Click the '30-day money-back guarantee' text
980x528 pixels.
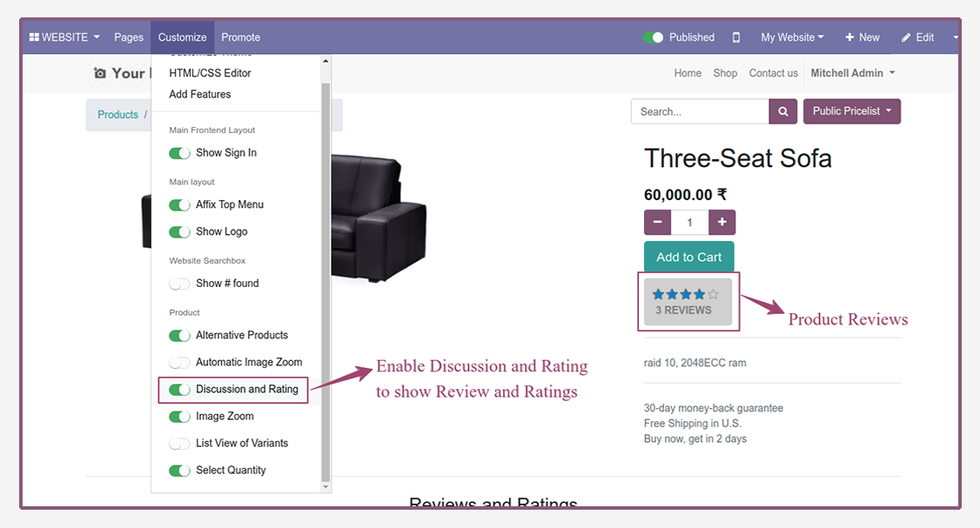713,408
